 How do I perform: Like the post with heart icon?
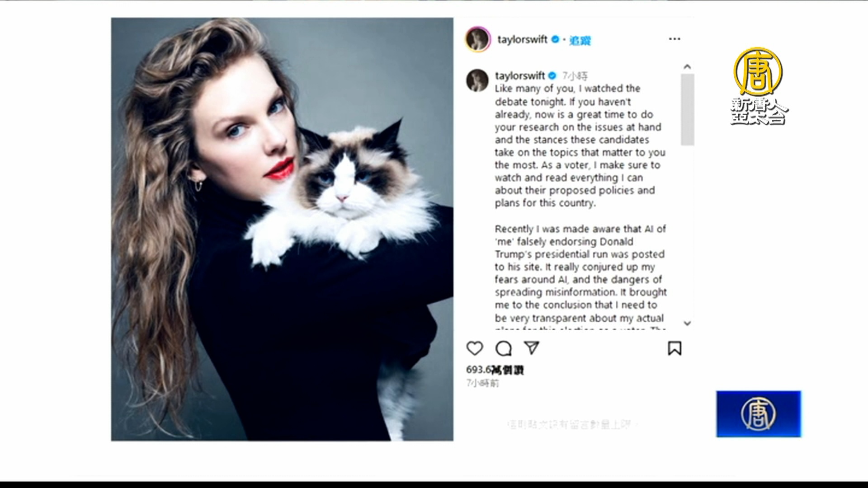tap(475, 348)
